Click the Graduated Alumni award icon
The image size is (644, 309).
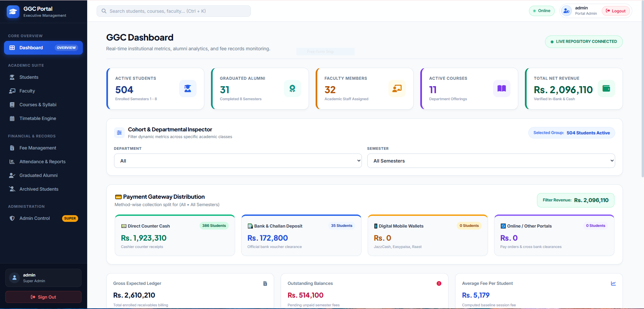(292, 88)
